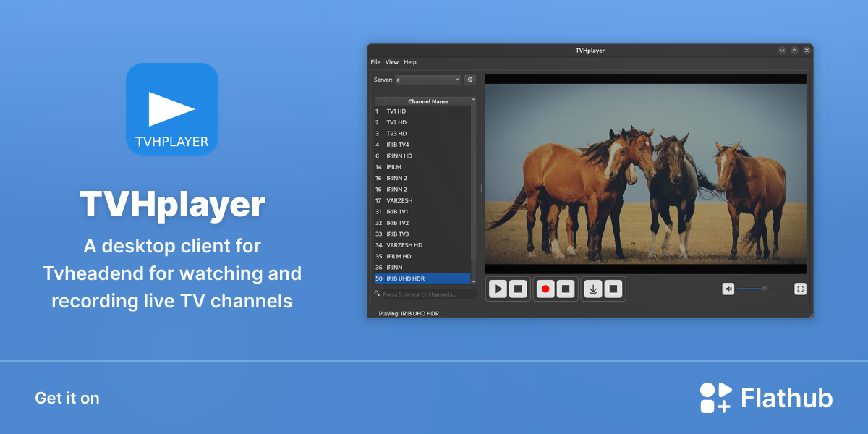Select channel TV3 HD
This screenshot has width=868, height=434.
click(x=422, y=134)
